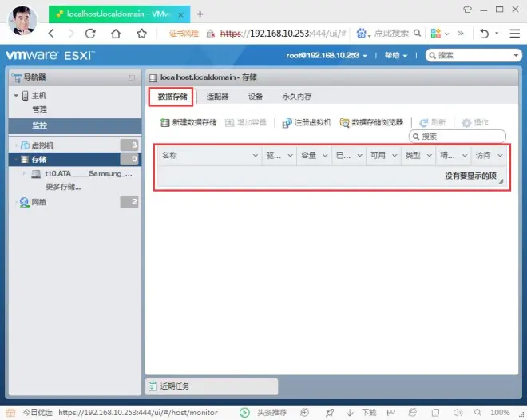
Task: Switch to the 适配器 adapters tab
Action: [x=217, y=97]
